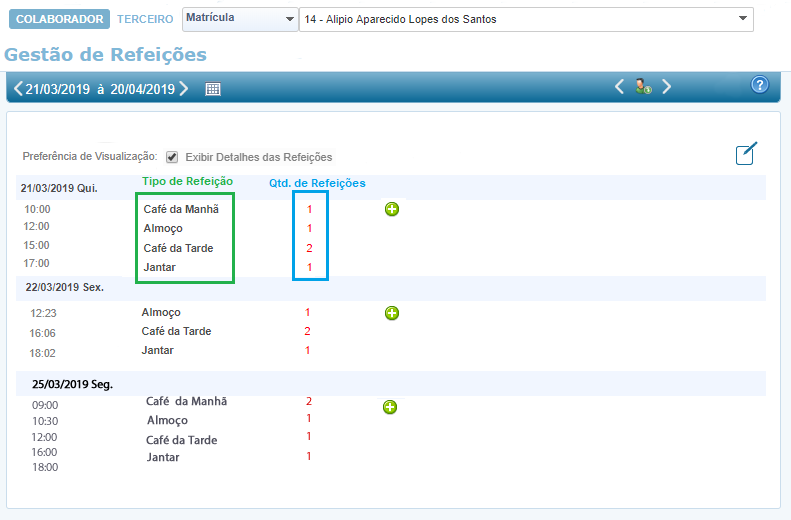Screen dimensions: 791x520
Task: Open the help question mark icon
Action: coord(759,85)
